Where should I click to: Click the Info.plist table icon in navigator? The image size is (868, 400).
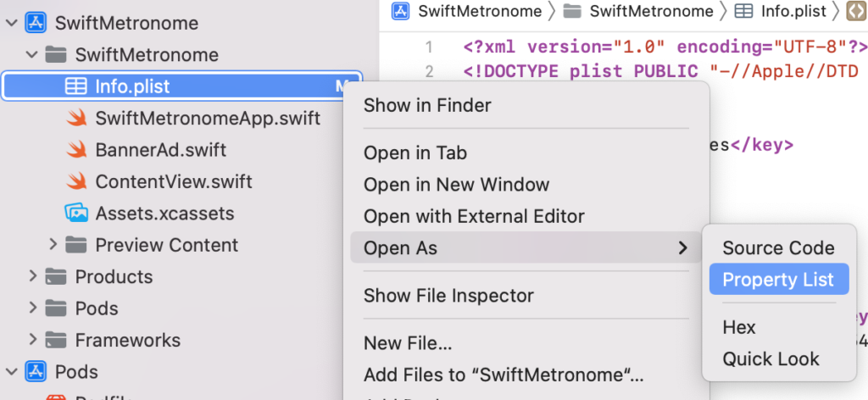coord(75,86)
